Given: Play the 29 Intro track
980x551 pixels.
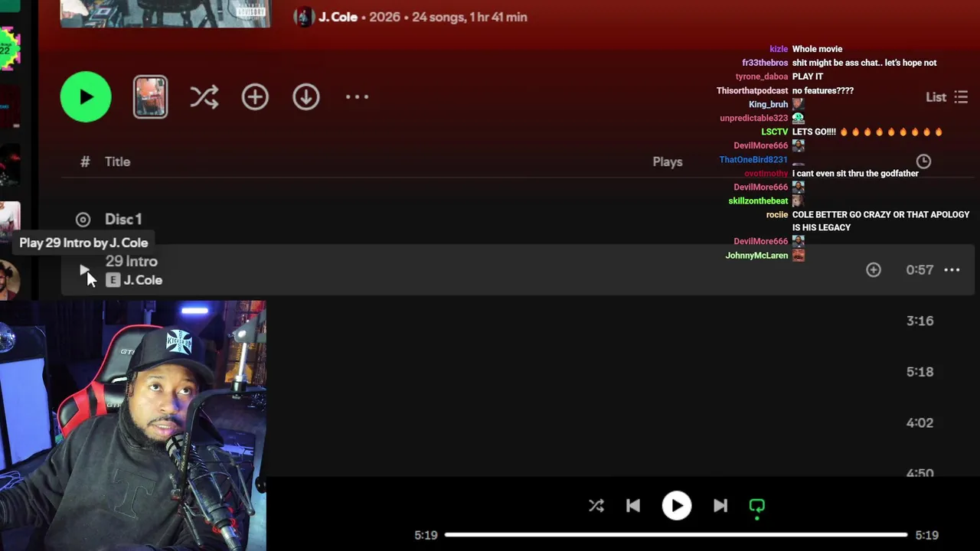Looking at the screenshot, I should click(x=84, y=270).
